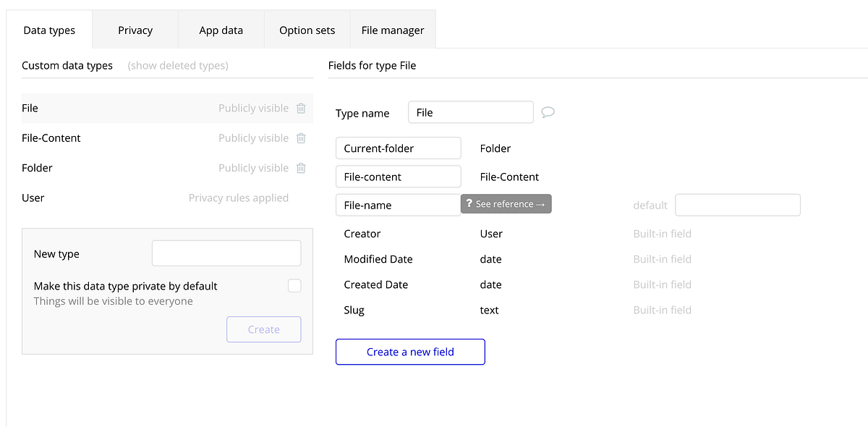Screen dimensions: 868x427
Task: Click the question mark on See reference
Action: point(470,203)
